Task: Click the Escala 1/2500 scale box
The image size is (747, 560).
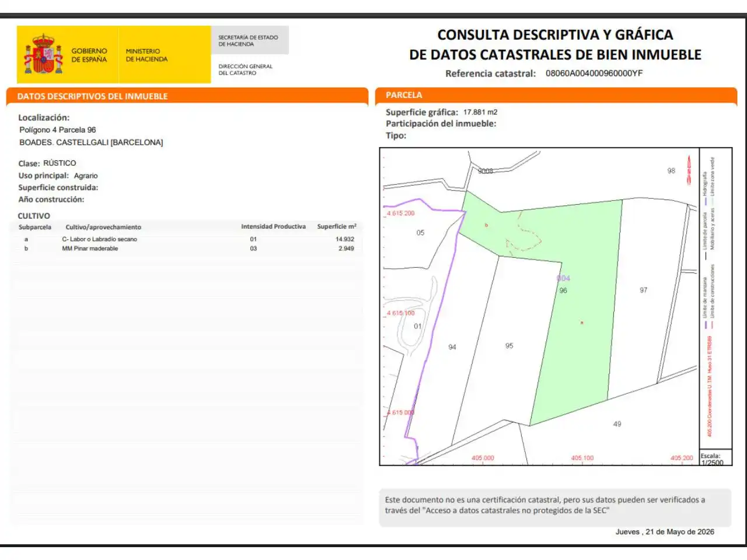Action: (715, 459)
